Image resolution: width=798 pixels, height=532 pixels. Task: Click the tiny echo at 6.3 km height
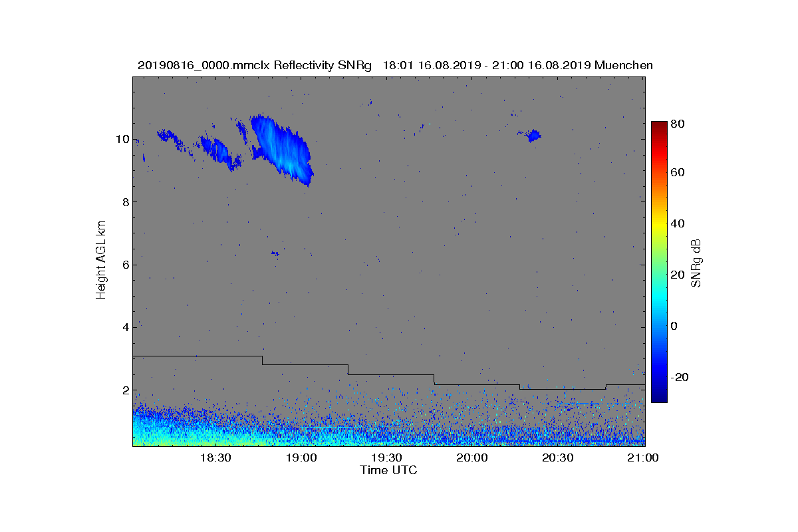[275, 253]
